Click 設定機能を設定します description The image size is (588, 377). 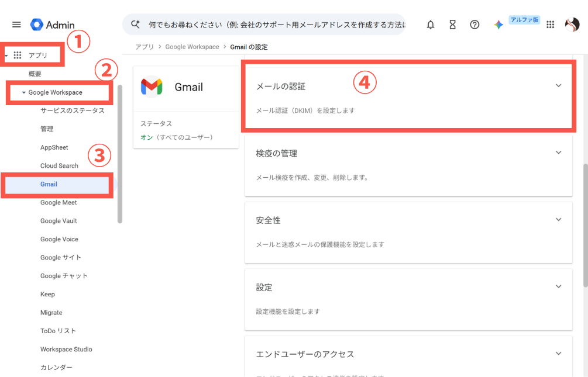pyautogui.click(x=288, y=312)
